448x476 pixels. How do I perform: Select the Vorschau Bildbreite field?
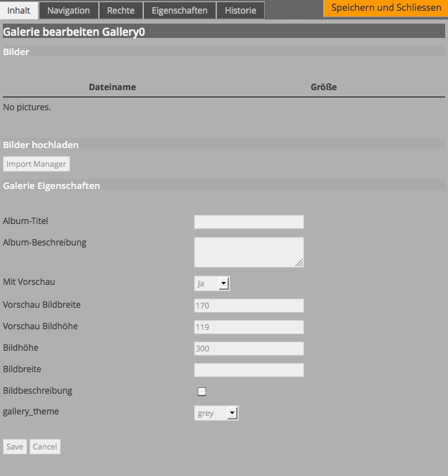pyautogui.click(x=248, y=306)
